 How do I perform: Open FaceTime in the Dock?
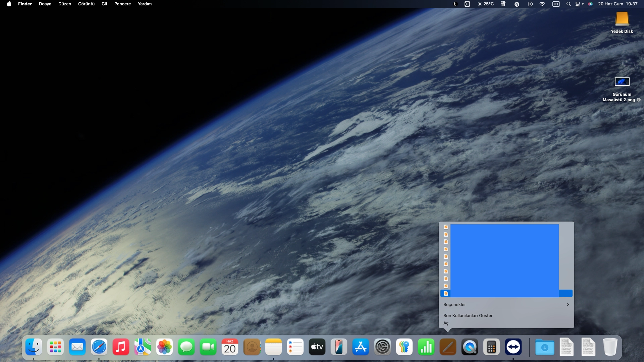[x=208, y=347]
